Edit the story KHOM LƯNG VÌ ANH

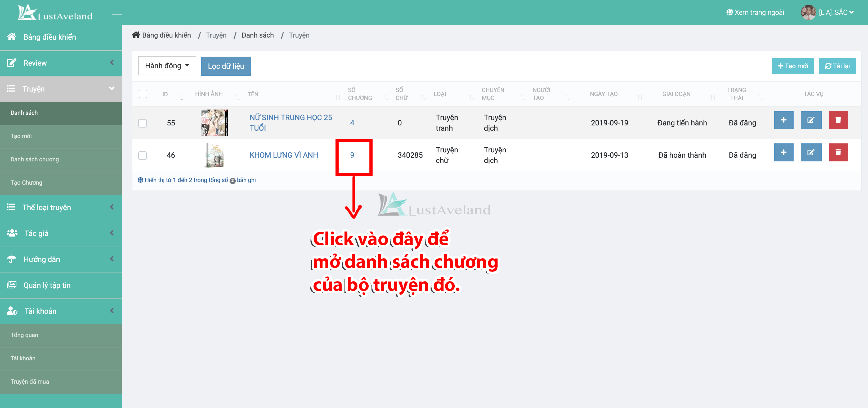811,152
